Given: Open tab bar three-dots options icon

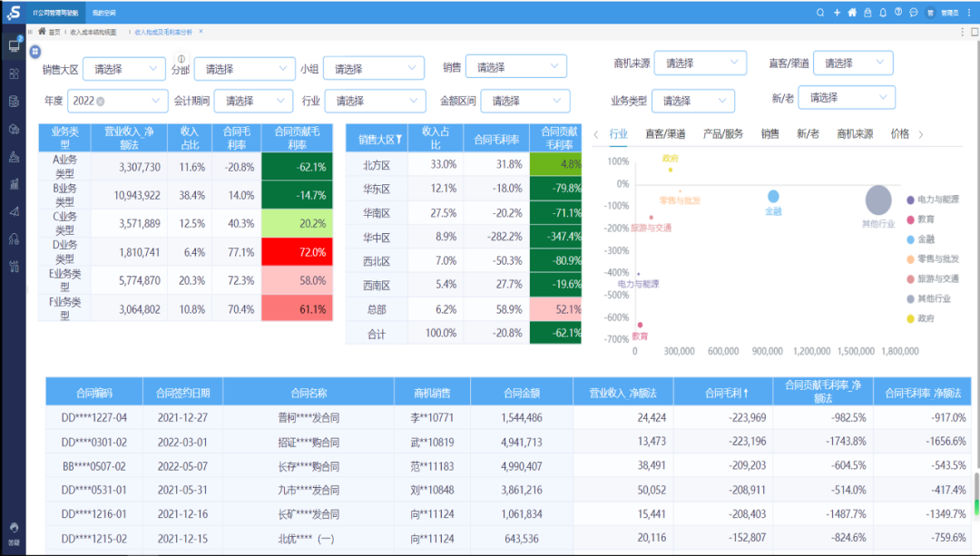Looking at the screenshot, I should pos(962,32).
